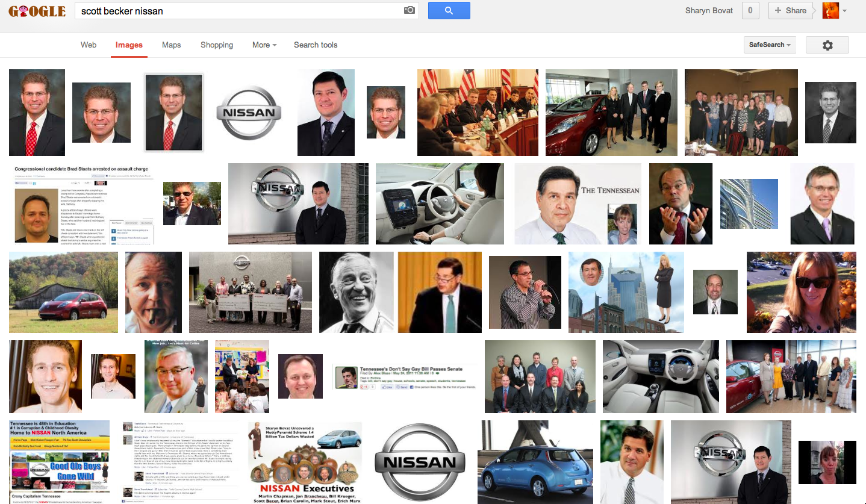Screen dimensions: 866x504
Task: Open the man with microphone thumbnail
Action: tap(525, 292)
